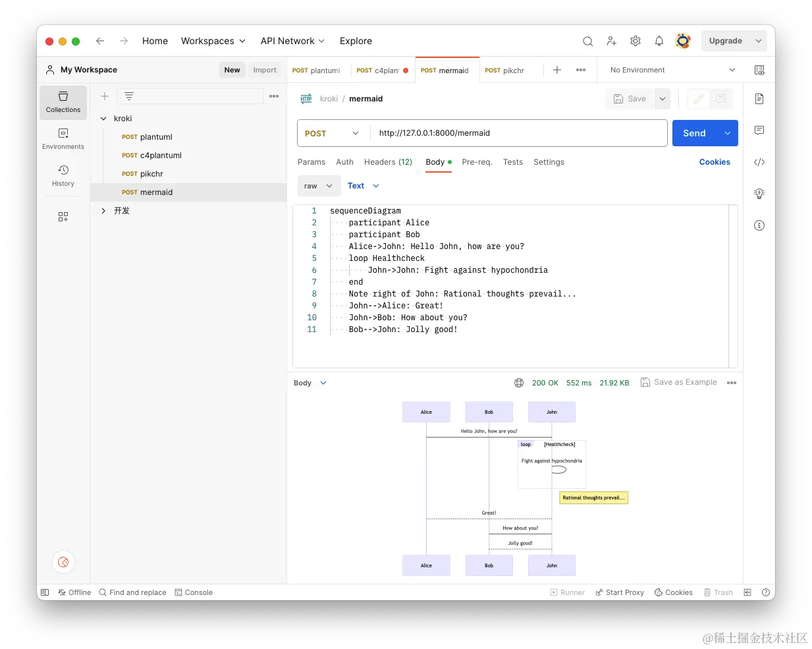Open the Workspaces dropdown
The image size is (812, 649).
coord(213,41)
